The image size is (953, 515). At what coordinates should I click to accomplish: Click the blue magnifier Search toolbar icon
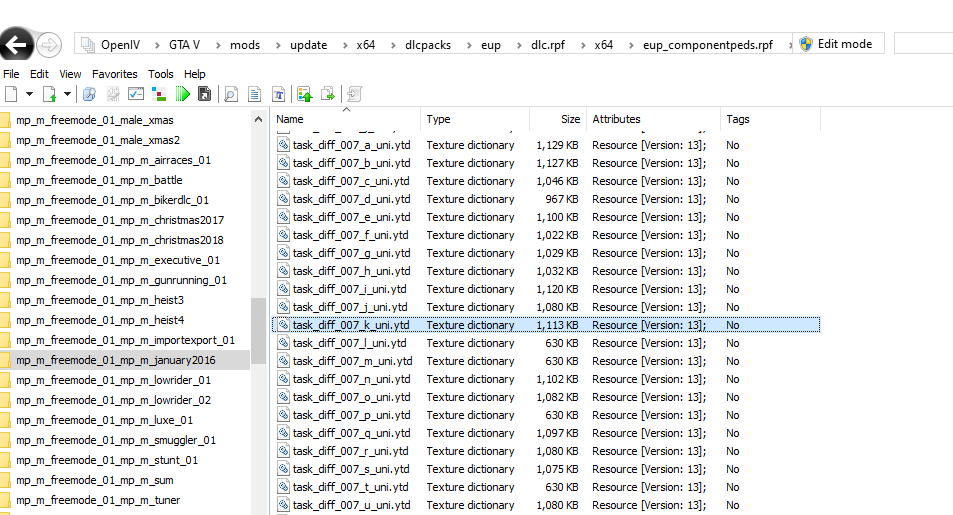coord(89,94)
